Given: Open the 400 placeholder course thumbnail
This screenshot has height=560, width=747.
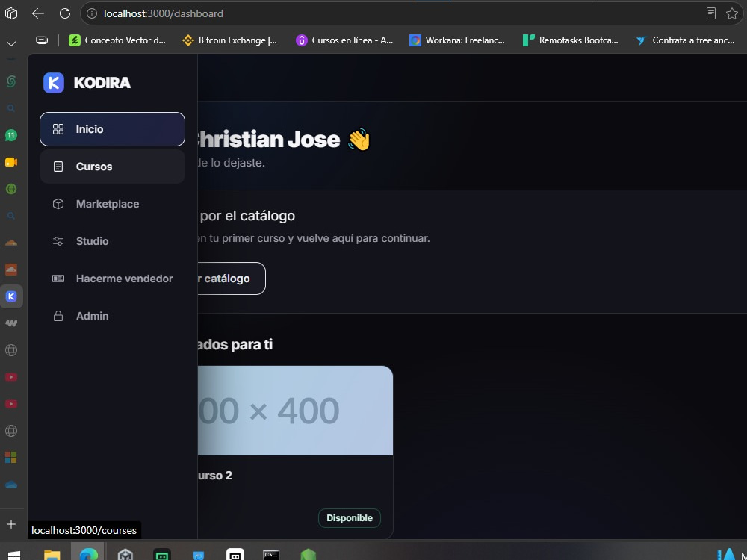Looking at the screenshot, I should 295,411.
